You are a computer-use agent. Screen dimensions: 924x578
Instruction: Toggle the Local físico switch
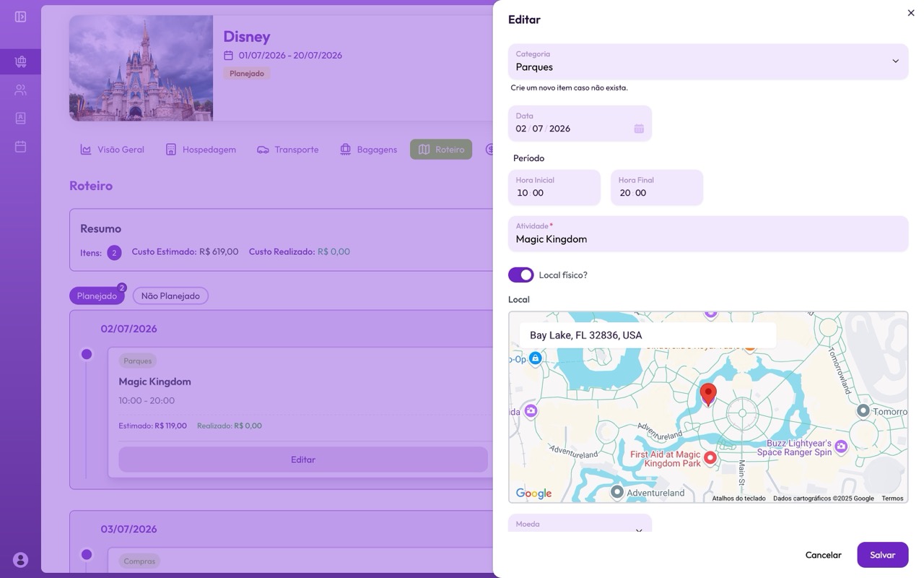pos(520,275)
